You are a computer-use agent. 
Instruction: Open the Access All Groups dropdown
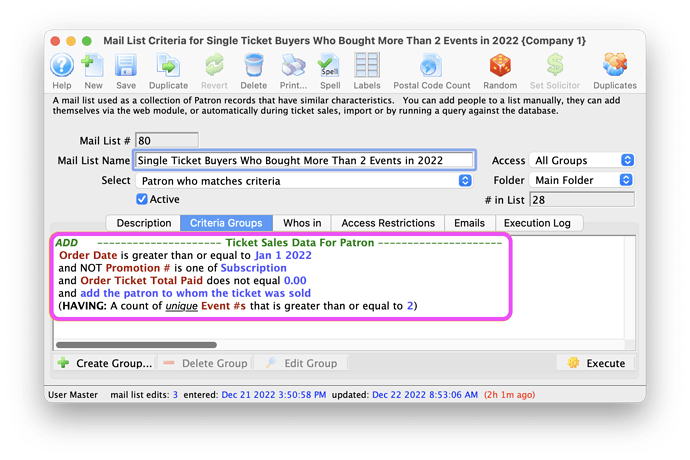(x=582, y=160)
